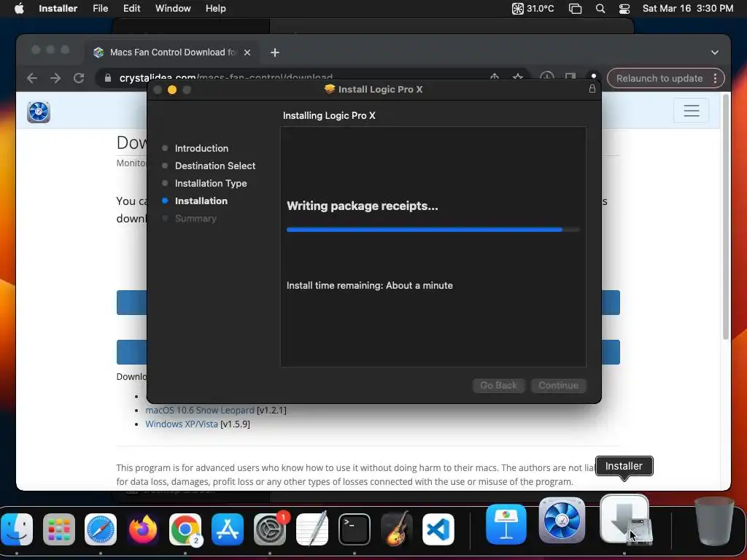
Task: Open Keynote from the Dock
Action: (x=506, y=524)
